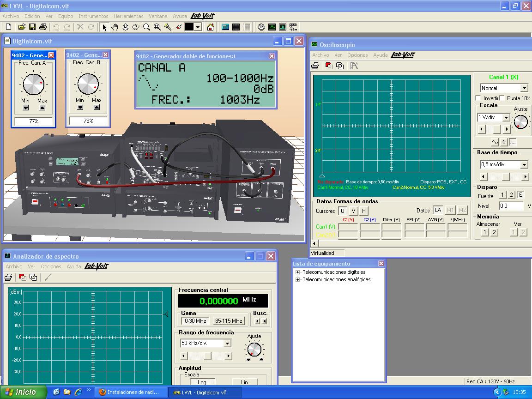Open the 0,5 ms/div time base dropdown
This screenshot has height=399, width=532.
point(524,164)
